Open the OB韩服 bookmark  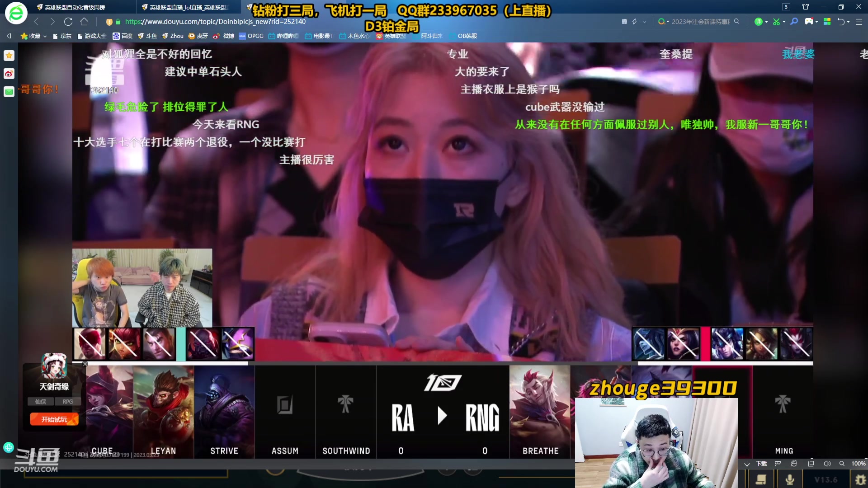463,36
